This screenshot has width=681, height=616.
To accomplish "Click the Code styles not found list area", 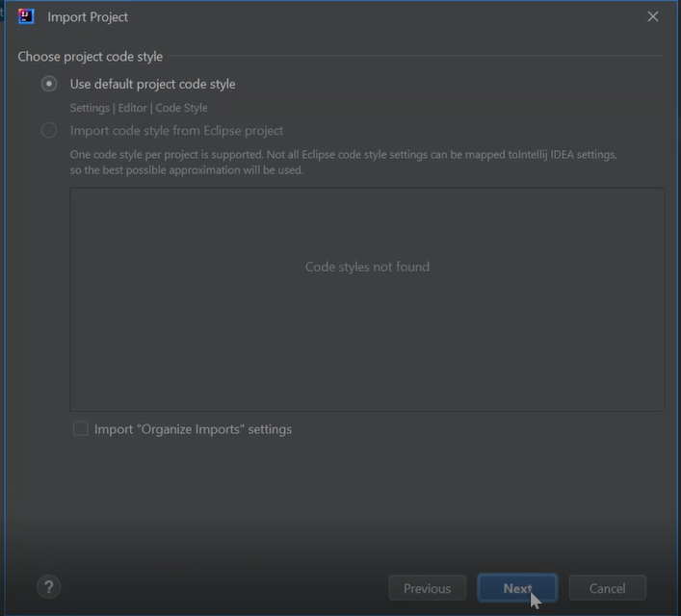I will (367, 299).
